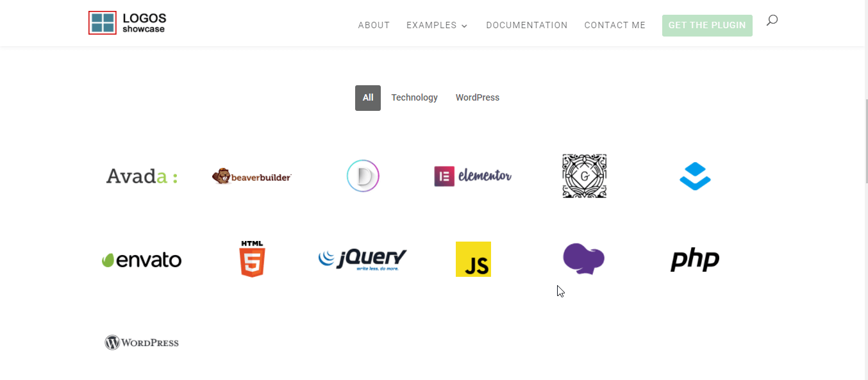Select the All filter
Image resolution: width=868 pixels, height=380 pixels.
pyautogui.click(x=367, y=97)
